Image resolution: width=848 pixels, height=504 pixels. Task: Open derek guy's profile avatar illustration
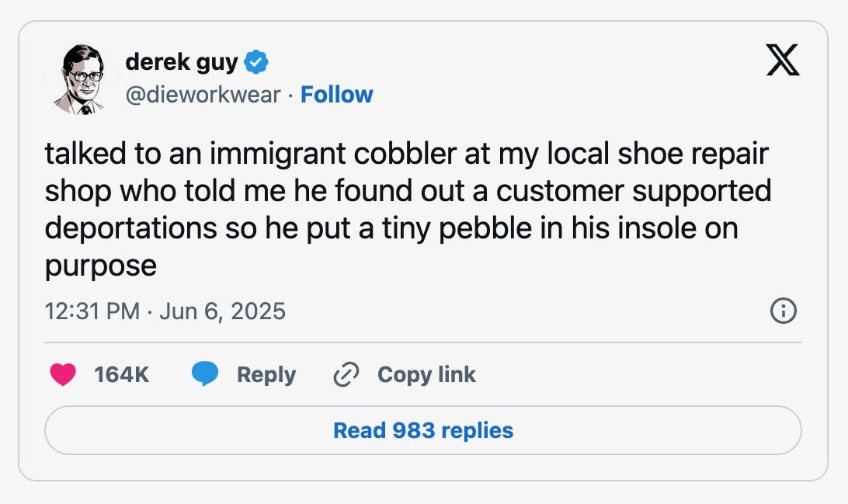click(80, 79)
